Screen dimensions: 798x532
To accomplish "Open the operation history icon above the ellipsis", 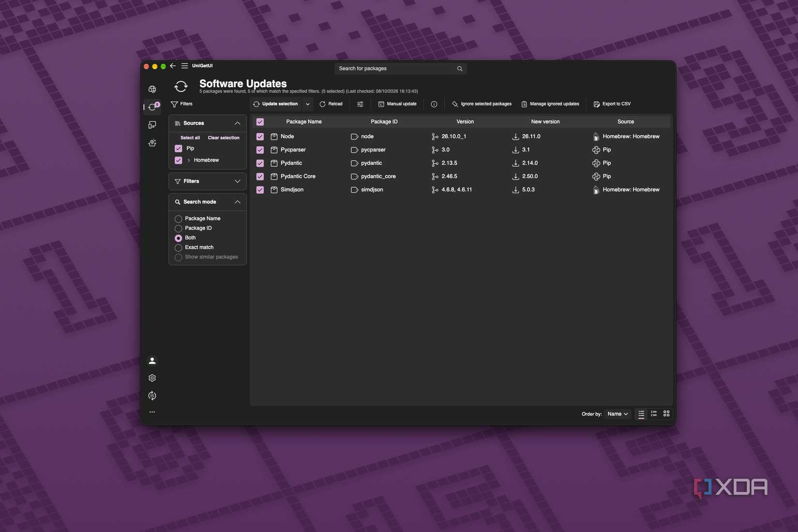I will (x=152, y=396).
